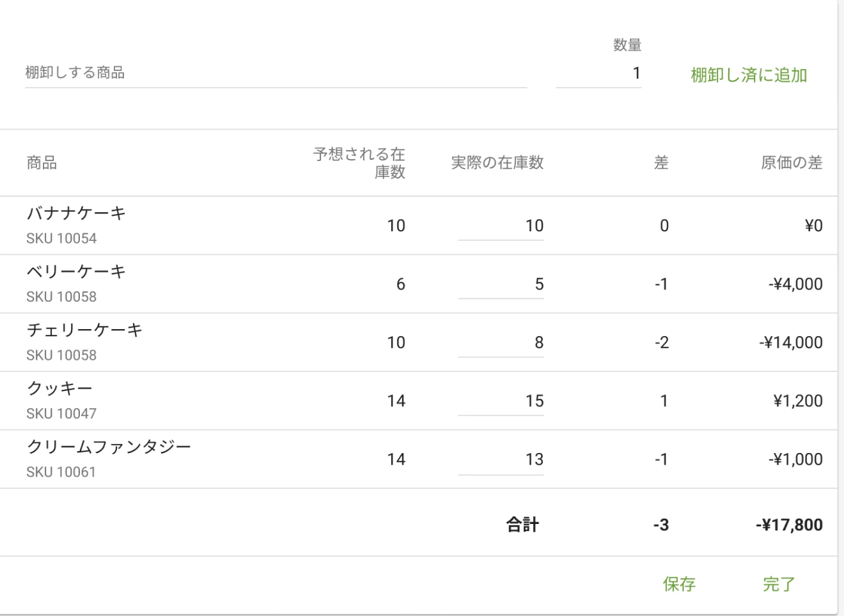Click the 原価の差 column header
Image resolution: width=844 pixels, height=616 pixels.
(x=791, y=163)
